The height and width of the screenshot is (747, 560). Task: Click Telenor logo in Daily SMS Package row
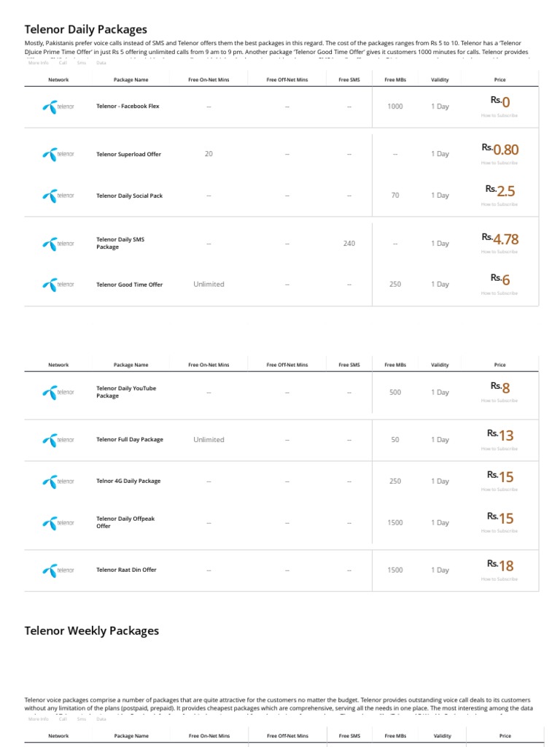58,244
